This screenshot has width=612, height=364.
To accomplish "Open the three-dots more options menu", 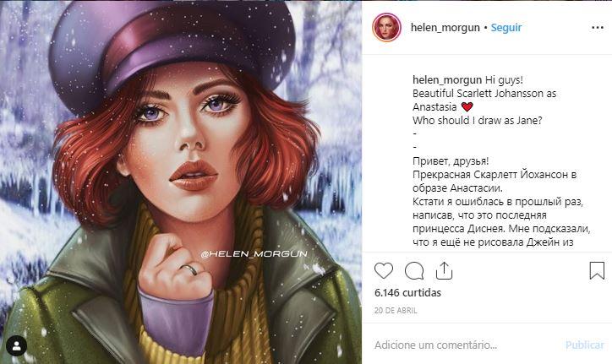I will click(x=598, y=28).
